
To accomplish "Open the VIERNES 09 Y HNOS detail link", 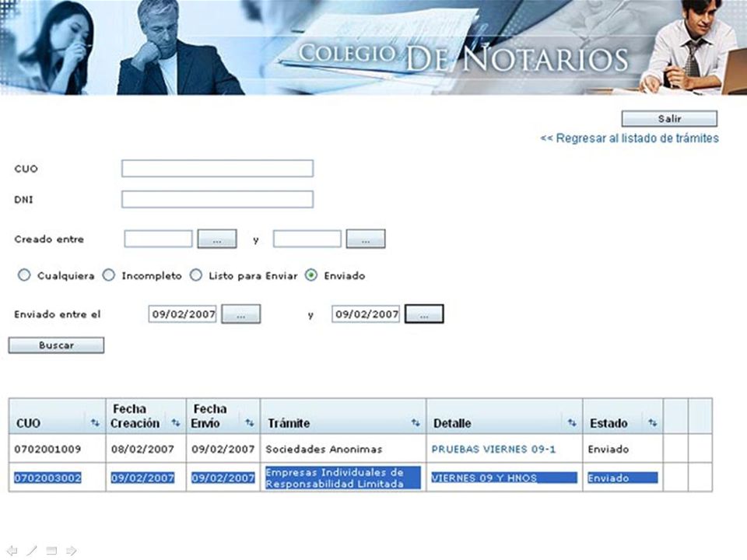I will point(484,478).
